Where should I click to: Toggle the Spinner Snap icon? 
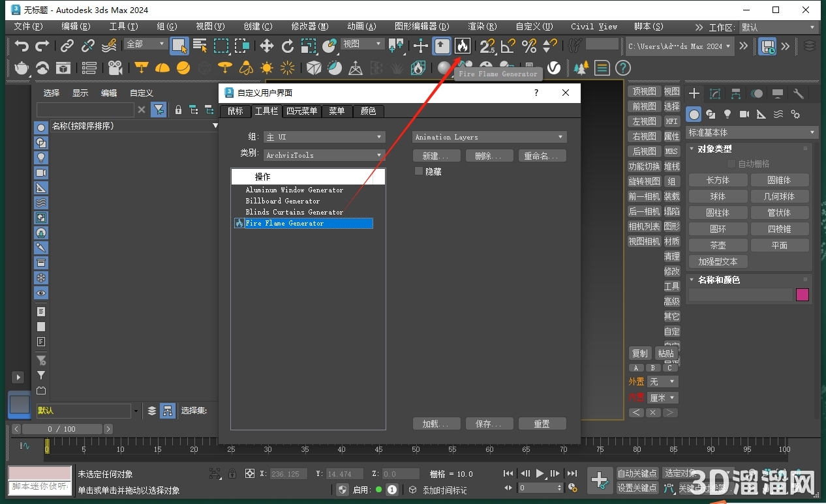click(550, 46)
